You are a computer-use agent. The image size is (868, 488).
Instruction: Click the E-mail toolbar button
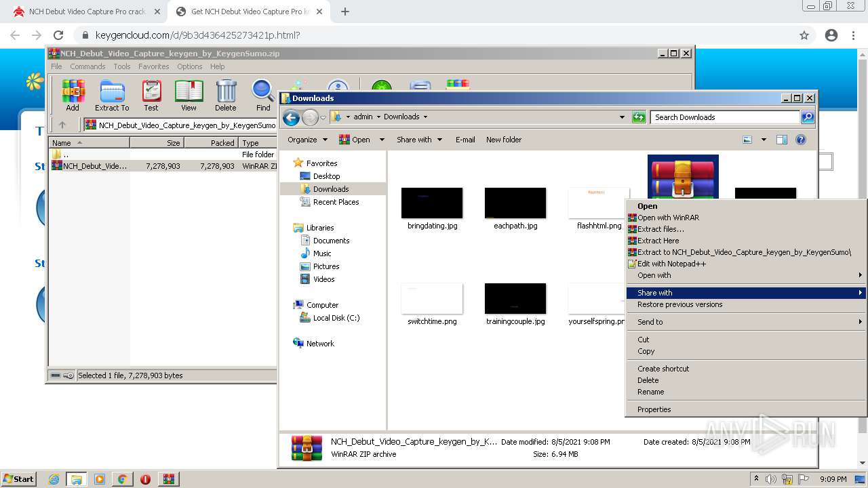click(465, 140)
